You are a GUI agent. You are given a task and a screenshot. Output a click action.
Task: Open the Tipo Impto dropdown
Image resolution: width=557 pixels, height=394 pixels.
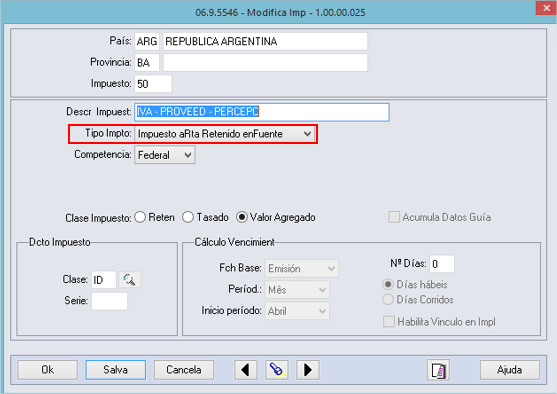(224, 134)
